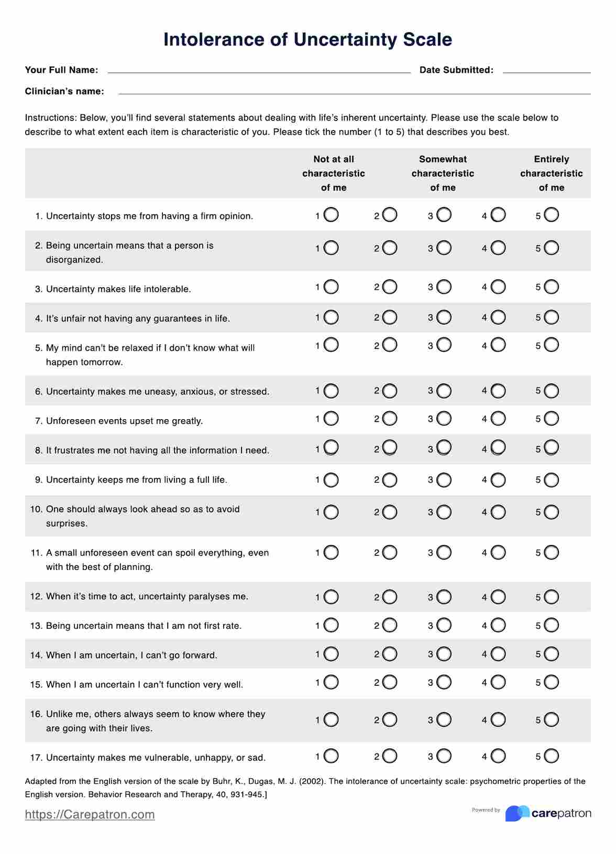Click the Your Full Name field
Viewport: 616px width, 854px height.
click(x=259, y=69)
